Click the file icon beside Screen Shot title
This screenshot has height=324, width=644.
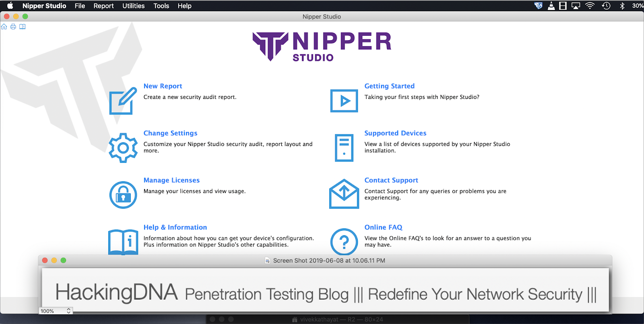click(268, 260)
